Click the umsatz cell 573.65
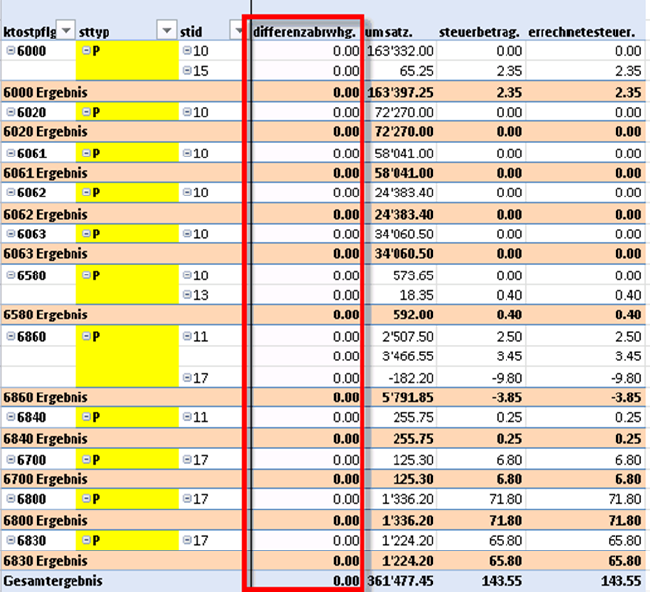The image size is (650, 593). pyautogui.click(x=413, y=275)
